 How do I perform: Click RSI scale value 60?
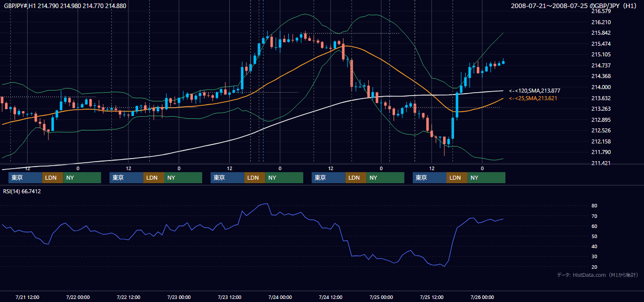pyautogui.click(x=594, y=226)
